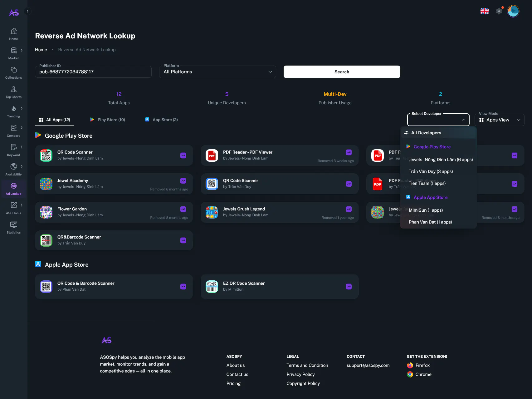Open the Pricing footer link
Viewport: 532px width, 399px height.
tap(233, 383)
